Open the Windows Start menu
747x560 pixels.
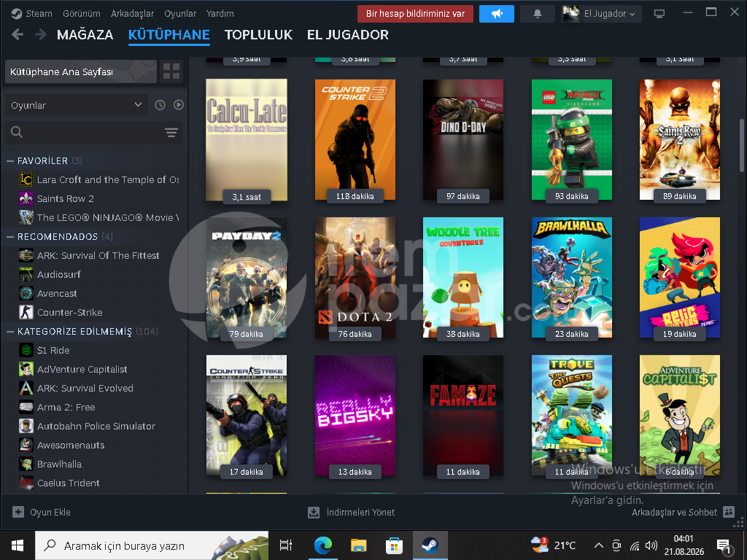(x=18, y=545)
